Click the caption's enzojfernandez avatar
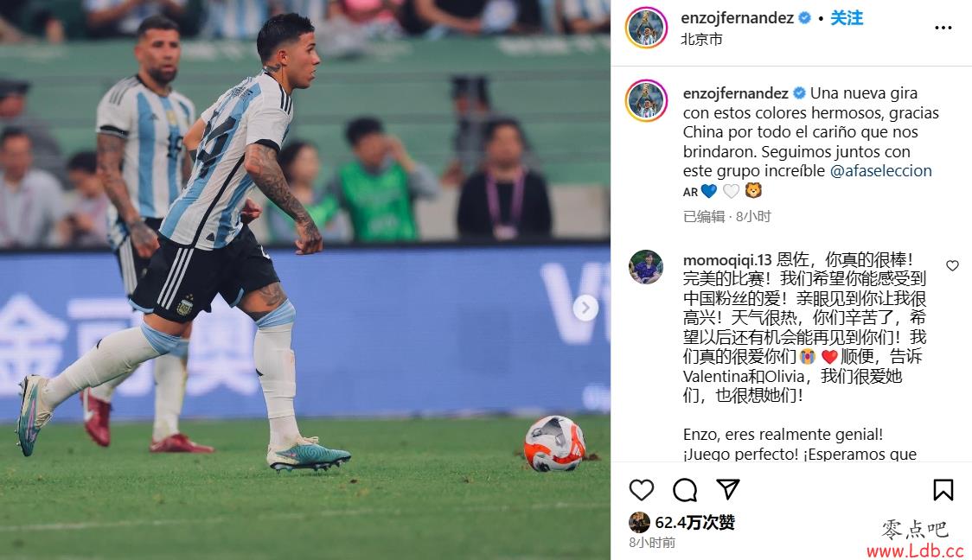Viewport: 972px width, 560px height. tap(646, 100)
